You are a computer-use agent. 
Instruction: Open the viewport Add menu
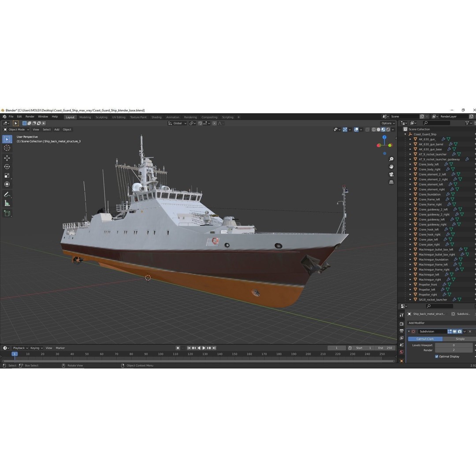[x=57, y=130]
